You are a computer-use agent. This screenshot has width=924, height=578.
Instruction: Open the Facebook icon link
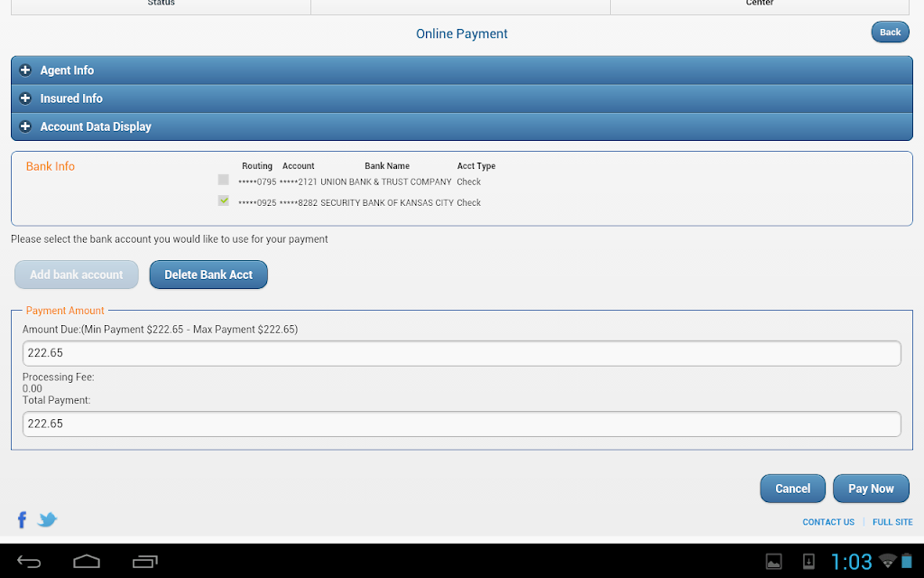coord(23,519)
